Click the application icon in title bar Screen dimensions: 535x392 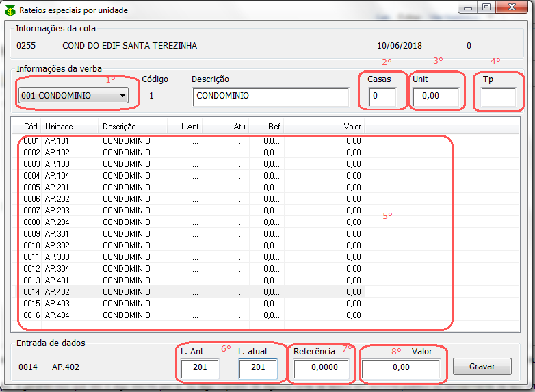[10, 10]
